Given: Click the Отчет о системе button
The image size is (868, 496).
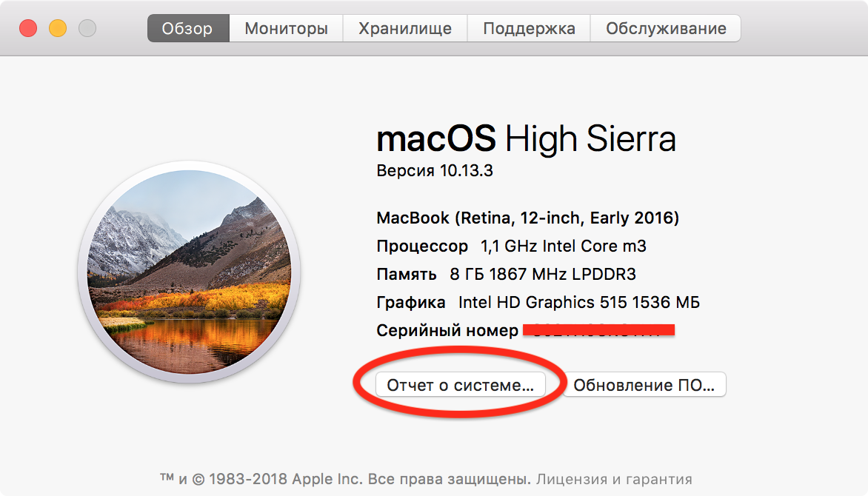Looking at the screenshot, I should click(461, 385).
